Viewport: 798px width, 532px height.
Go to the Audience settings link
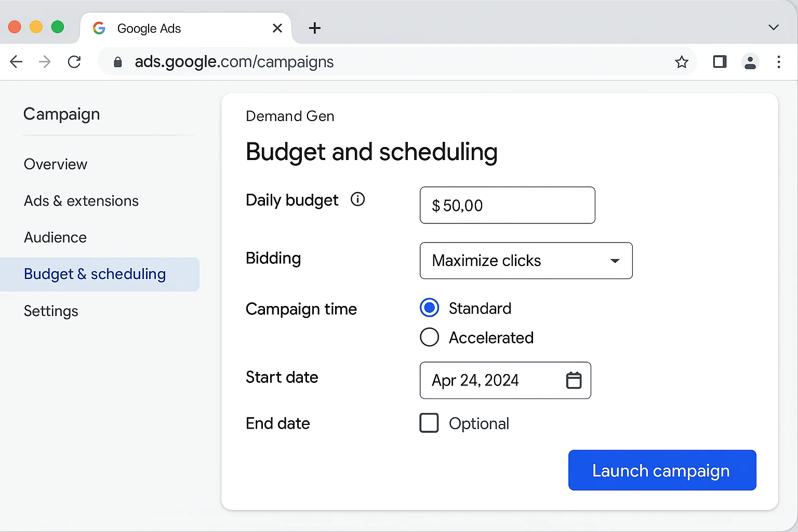[55, 237]
